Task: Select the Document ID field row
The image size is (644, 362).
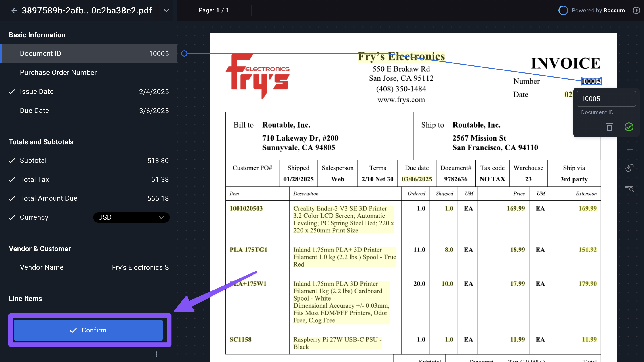Action: pyautogui.click(x=89, y=53)
